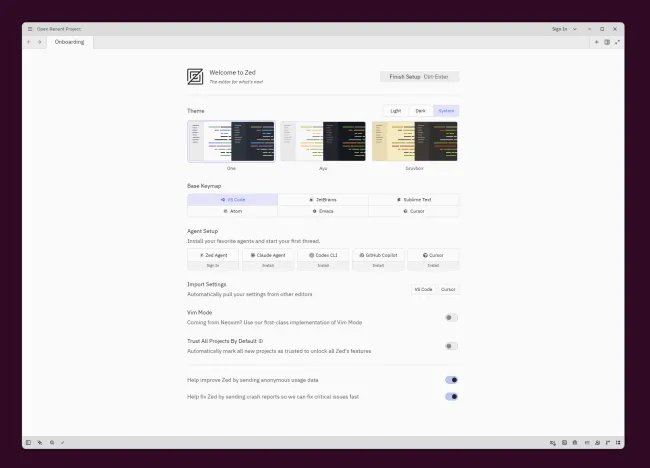Screen dimensions: 650x468
Task: Toggle Trust All Projects By Default
Action: click(x=451, y=346)
